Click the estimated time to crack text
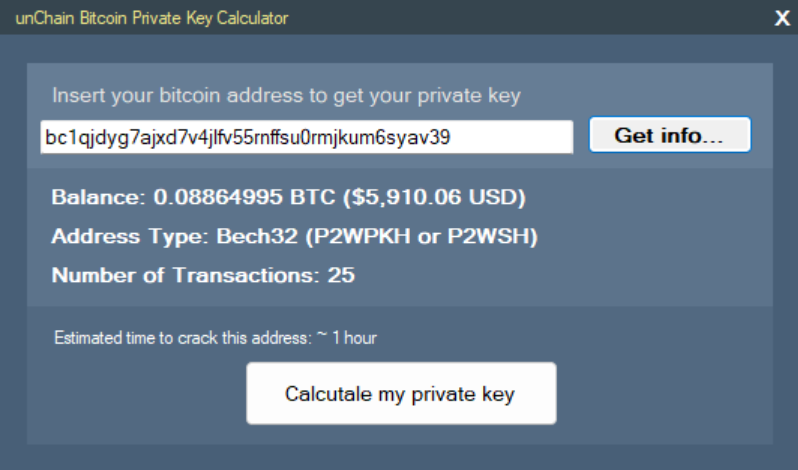798x470 pixels. point(183,338)
